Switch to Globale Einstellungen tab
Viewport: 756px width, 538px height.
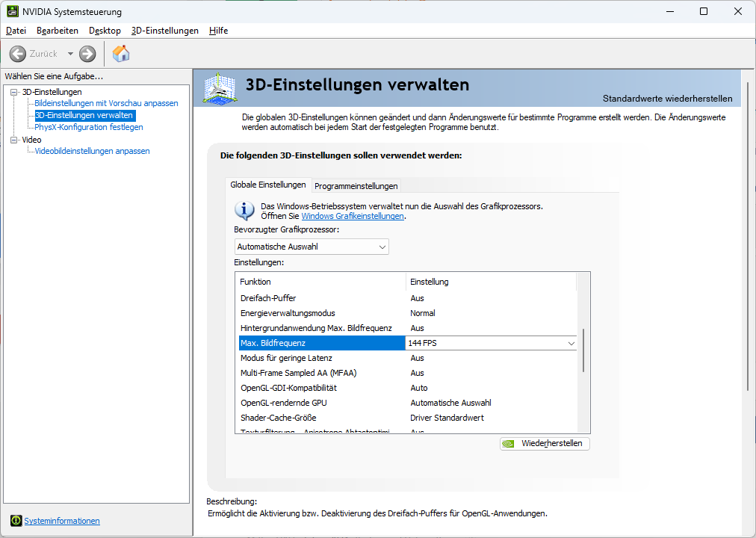tap(268, 185)
